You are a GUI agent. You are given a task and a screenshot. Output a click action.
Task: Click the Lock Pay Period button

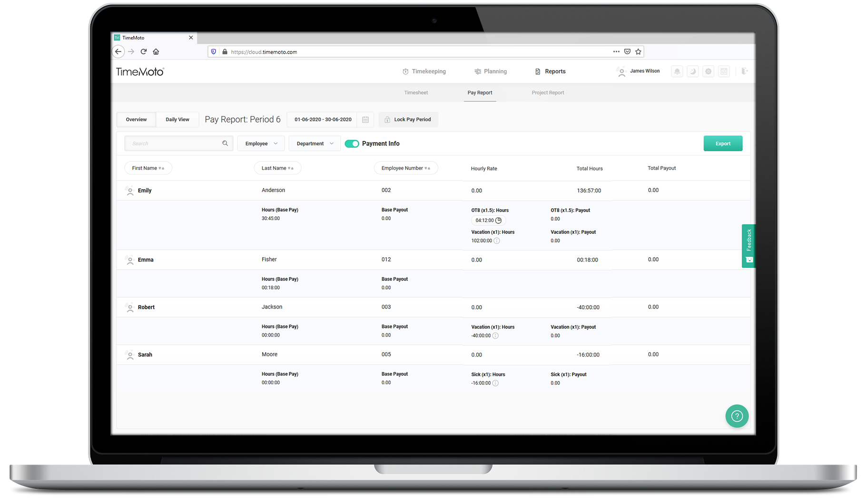point(408,119)
